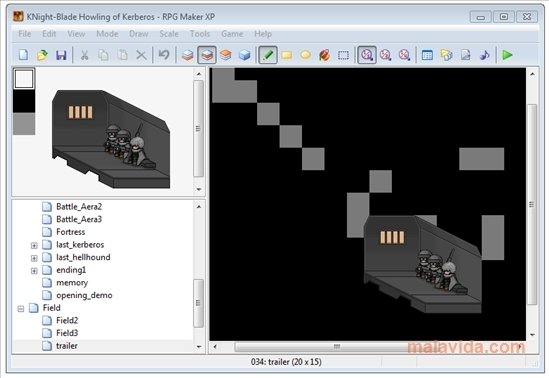The height and width of the screenshot is (378, 549).
Task: Select the Ellipse drawing tool
Action: [305, 55]
